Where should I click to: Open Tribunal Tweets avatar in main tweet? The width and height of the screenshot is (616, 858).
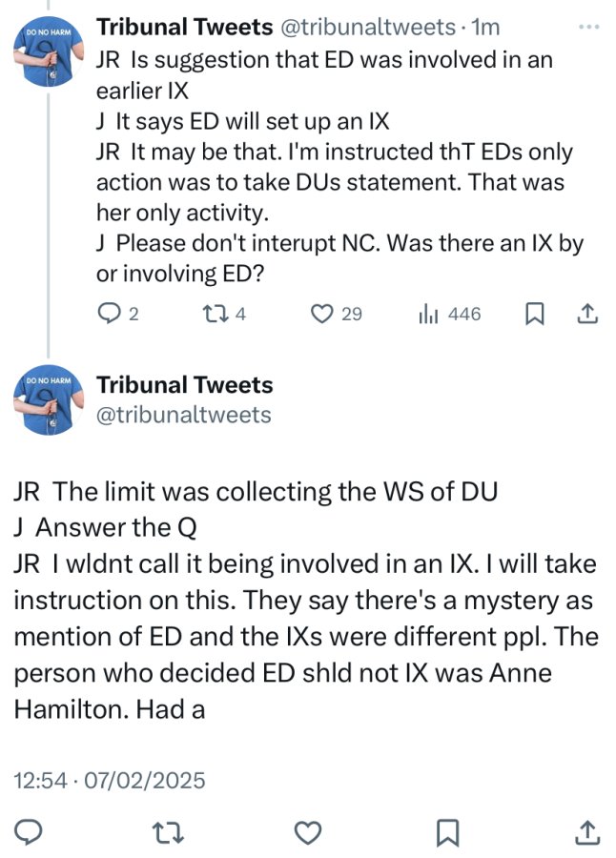tap(49, 400)
